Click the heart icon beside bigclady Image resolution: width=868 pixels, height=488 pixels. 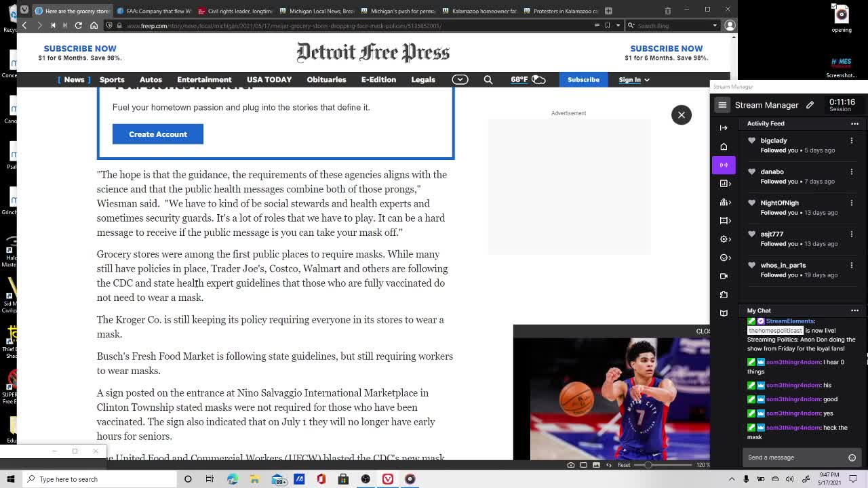point(751,140)
